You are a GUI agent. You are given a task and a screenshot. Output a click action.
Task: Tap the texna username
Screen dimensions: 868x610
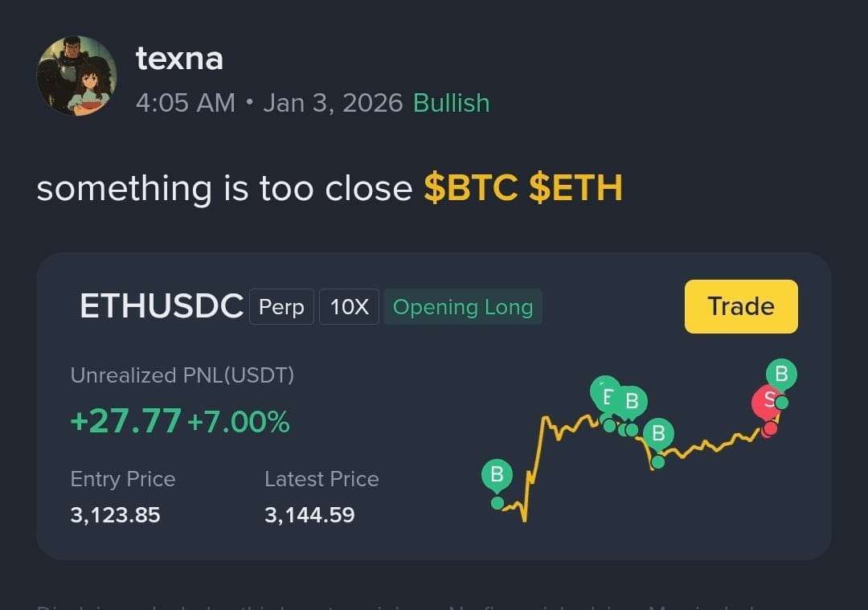[179, 58]
